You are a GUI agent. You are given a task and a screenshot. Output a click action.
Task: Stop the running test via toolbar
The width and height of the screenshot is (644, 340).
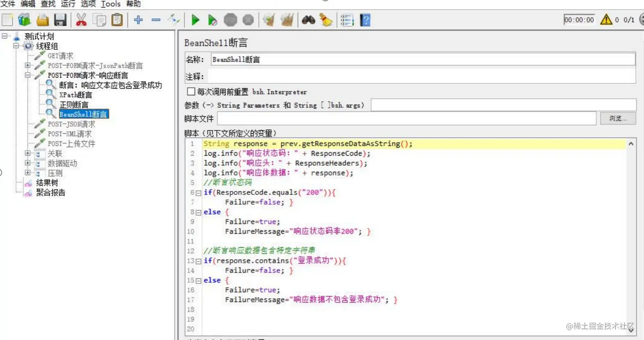pos(230,20)
